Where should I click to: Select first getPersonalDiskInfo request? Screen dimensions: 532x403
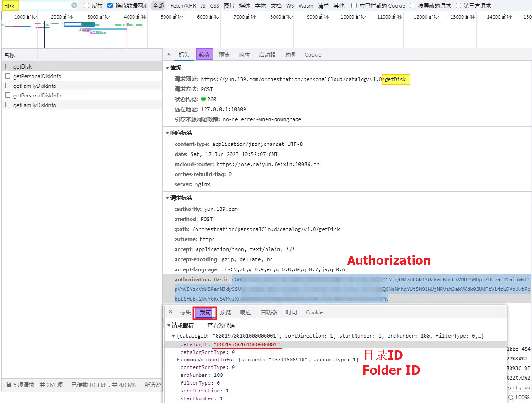[x=37, y=76]
